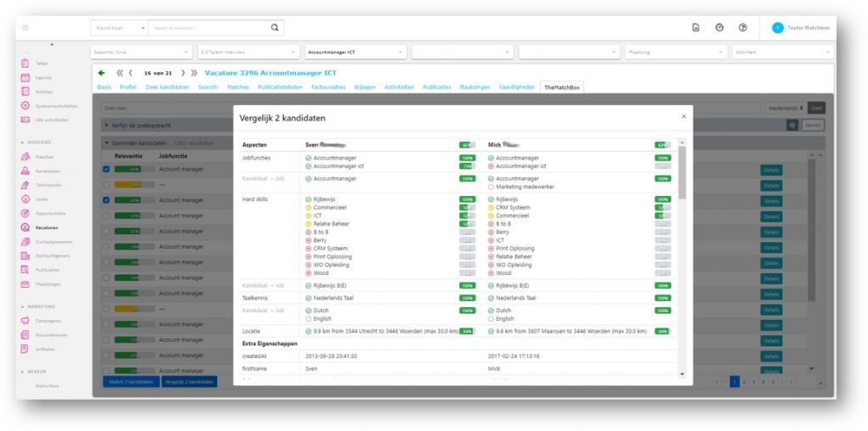This screenshot has width=868, height=431.
Task: Open Kandidaten in the sidebar
Action: click(47, 171)
